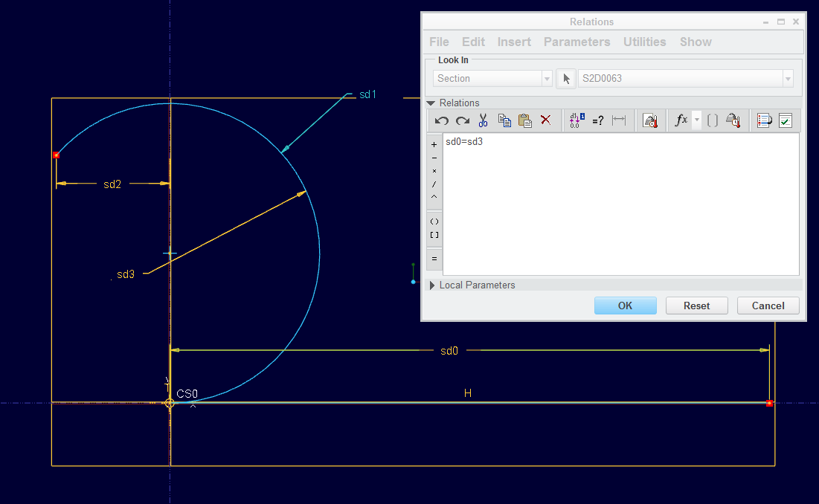Undo the last relation edit

tap(441, 121)
